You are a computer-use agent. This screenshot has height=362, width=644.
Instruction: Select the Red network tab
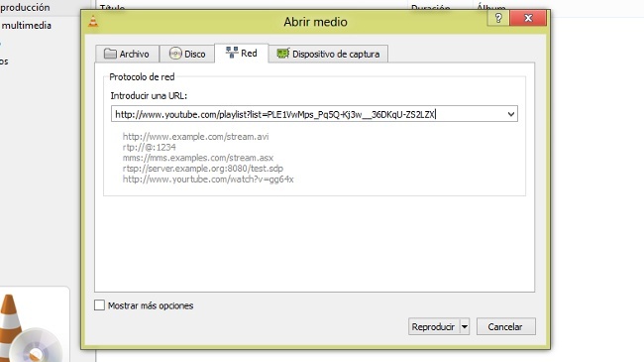[242, 54]
